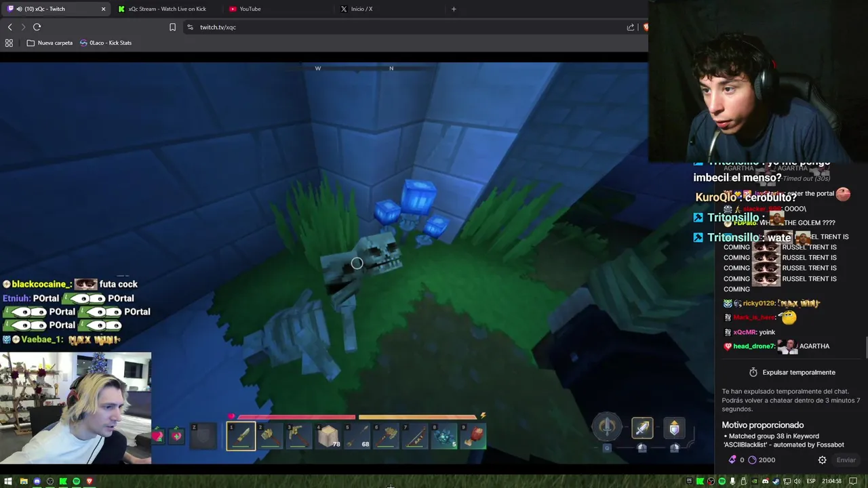
Task: Click the shield ability icon
Action: pos(674,428)
